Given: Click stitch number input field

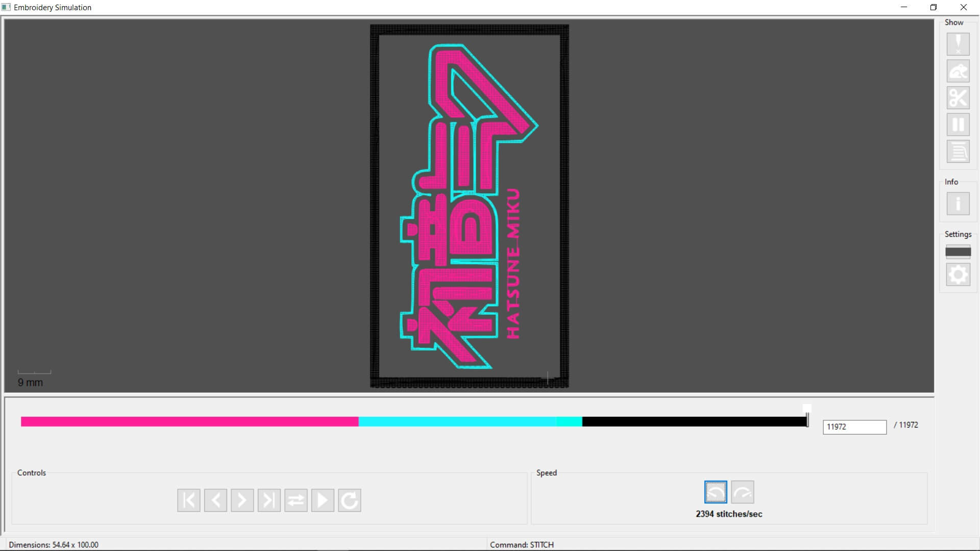Looking at the screenshot, I should tap(854, 427).
